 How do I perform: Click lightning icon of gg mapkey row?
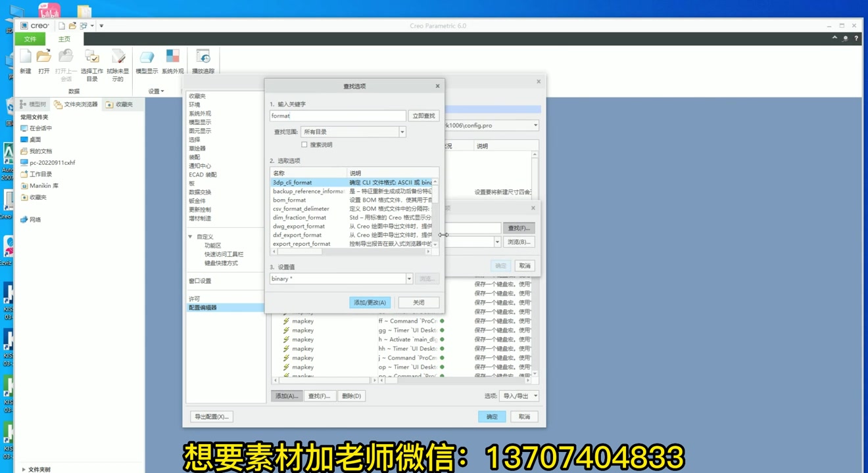[x=286, y=330]
